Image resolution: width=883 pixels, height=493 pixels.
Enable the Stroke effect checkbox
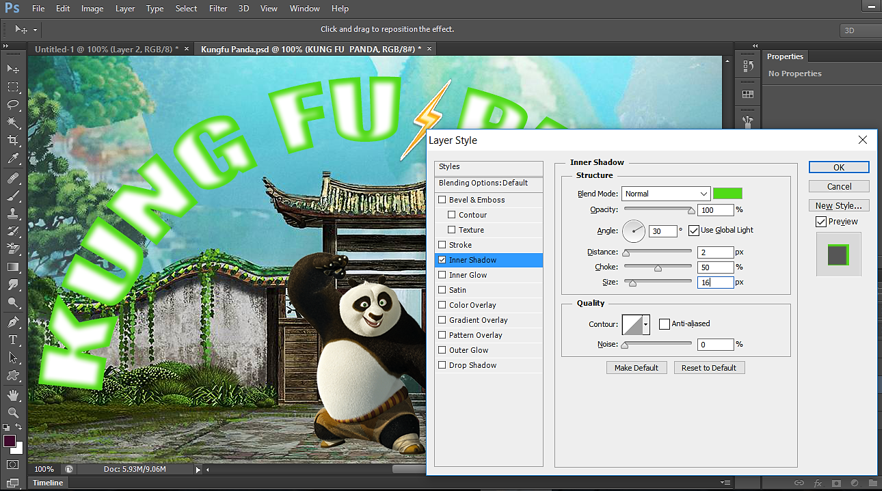pos(442,245)
